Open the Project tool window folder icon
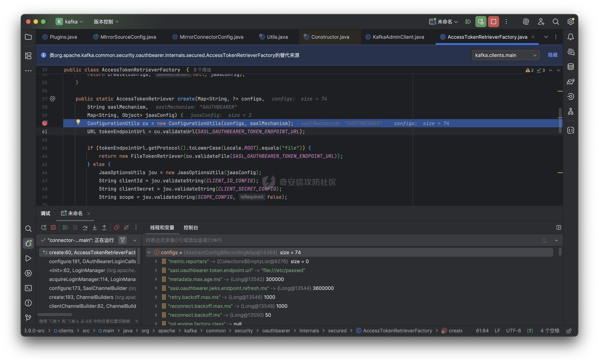This screenshot has height=364, width=599. (x=28, y=37)
